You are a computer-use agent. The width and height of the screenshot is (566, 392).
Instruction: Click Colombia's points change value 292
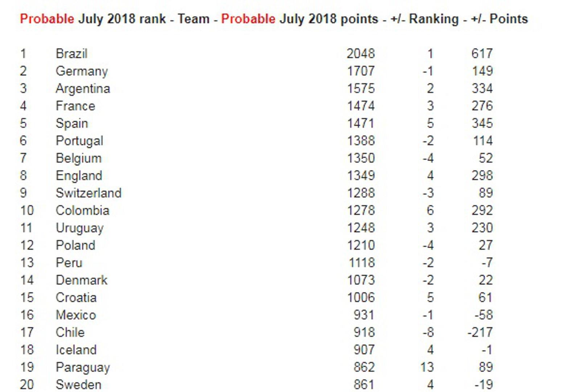(x=482, y=211)
